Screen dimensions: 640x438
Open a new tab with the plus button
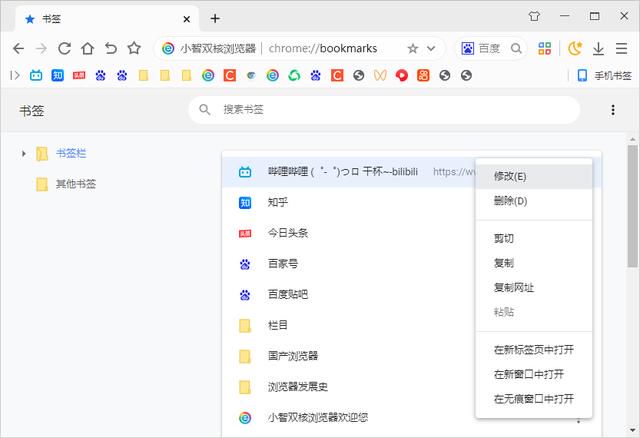pos(215,18)
